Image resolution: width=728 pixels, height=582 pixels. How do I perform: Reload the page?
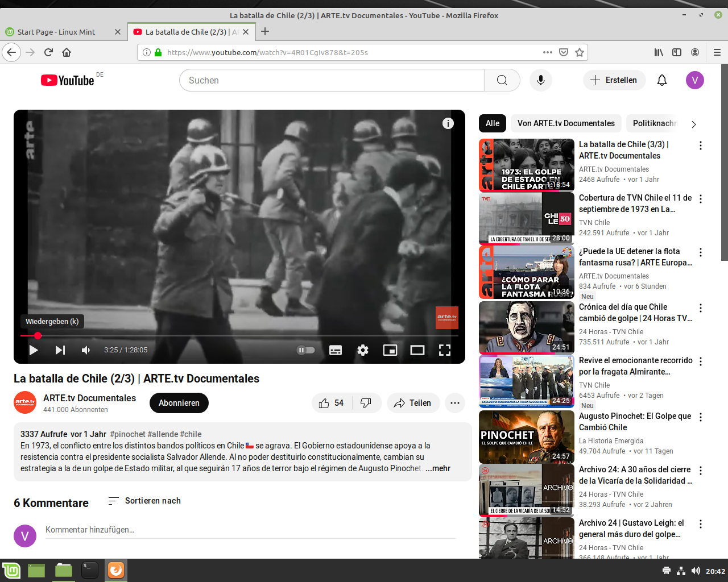48,52
